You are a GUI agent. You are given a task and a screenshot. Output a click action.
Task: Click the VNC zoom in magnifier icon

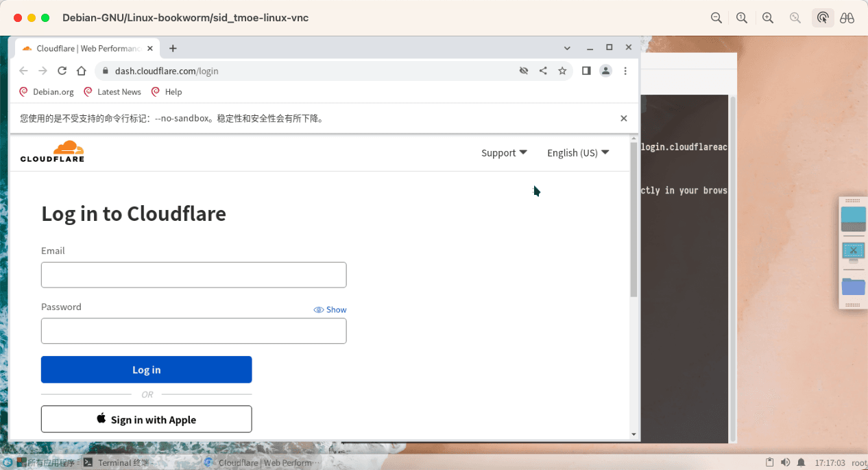pos(768,18)
